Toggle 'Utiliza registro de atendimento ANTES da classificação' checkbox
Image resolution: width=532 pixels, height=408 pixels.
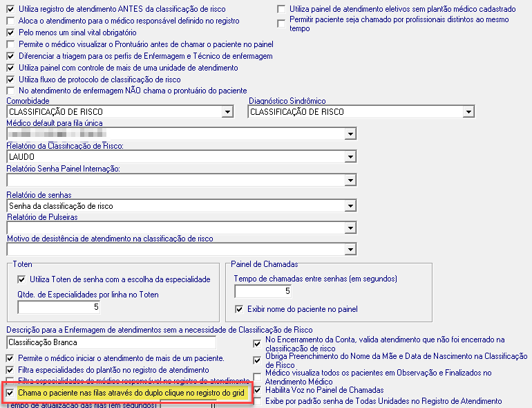(10, 9)
